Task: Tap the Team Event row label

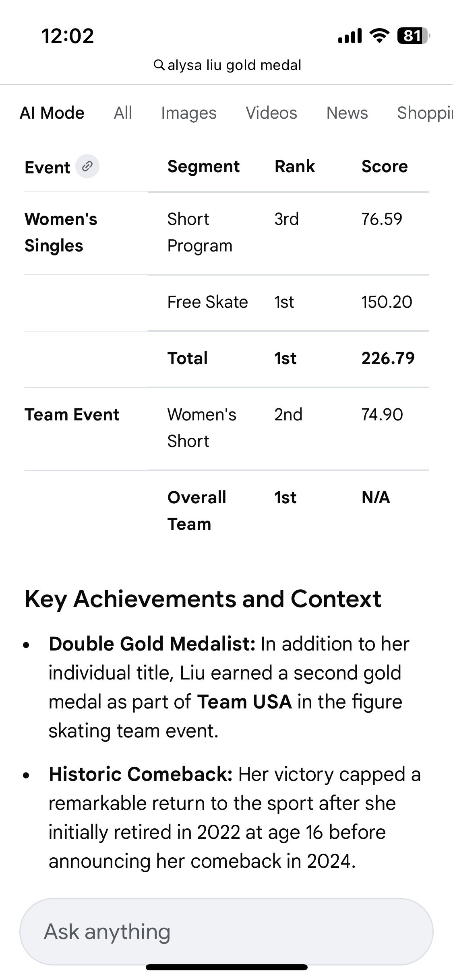Action: 72,414
